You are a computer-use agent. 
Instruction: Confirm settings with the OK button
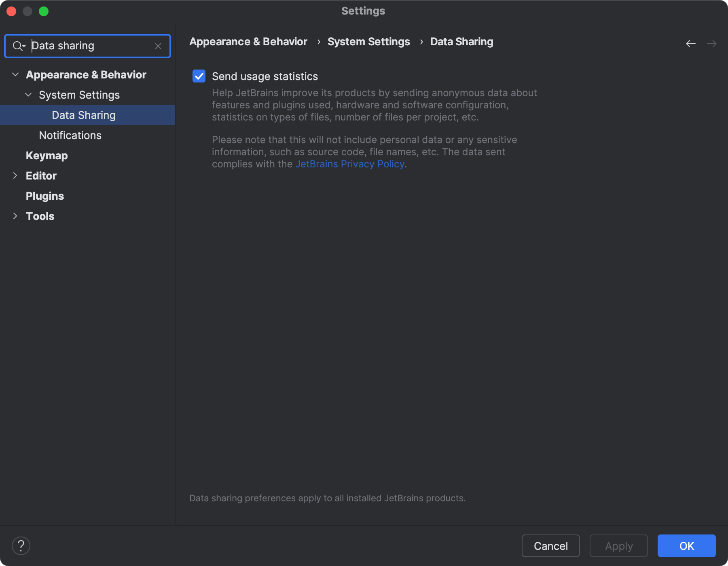[x=686, y=546]
